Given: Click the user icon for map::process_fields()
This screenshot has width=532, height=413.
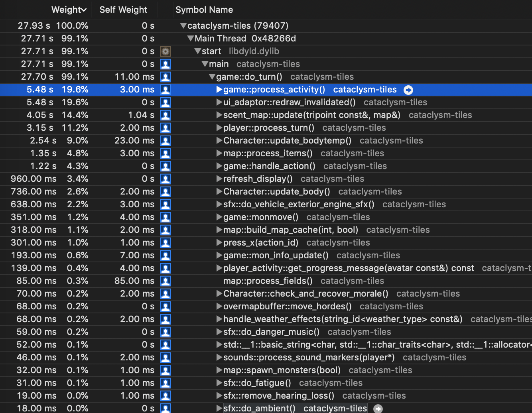Looking at the screenshot, I should point(166,281).
